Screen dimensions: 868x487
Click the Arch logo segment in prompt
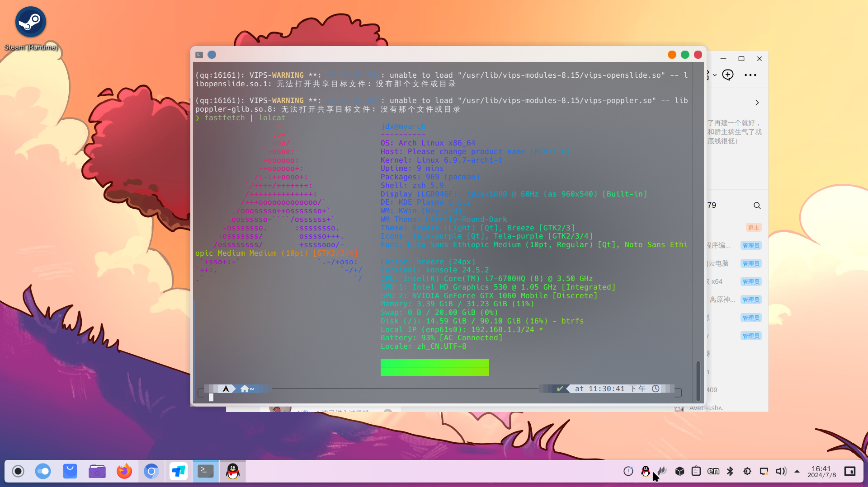(226, 389)
